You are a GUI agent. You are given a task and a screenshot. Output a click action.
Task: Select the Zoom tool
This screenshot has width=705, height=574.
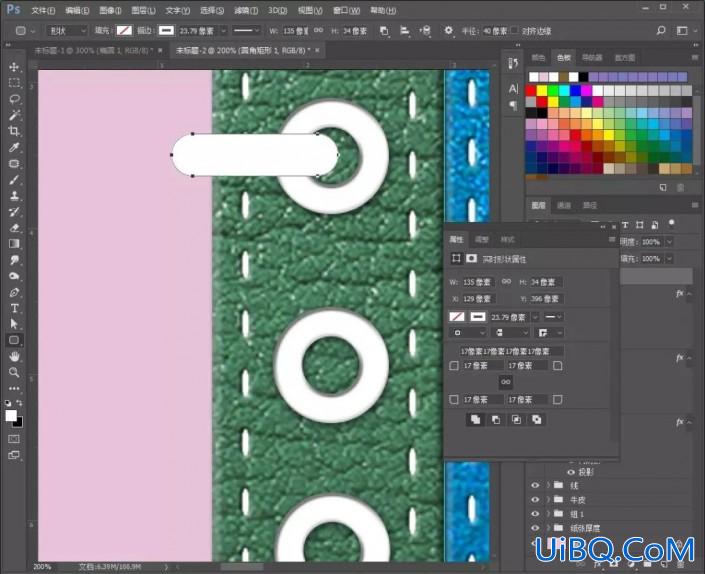pyautogui.click(x=14, y=372)
